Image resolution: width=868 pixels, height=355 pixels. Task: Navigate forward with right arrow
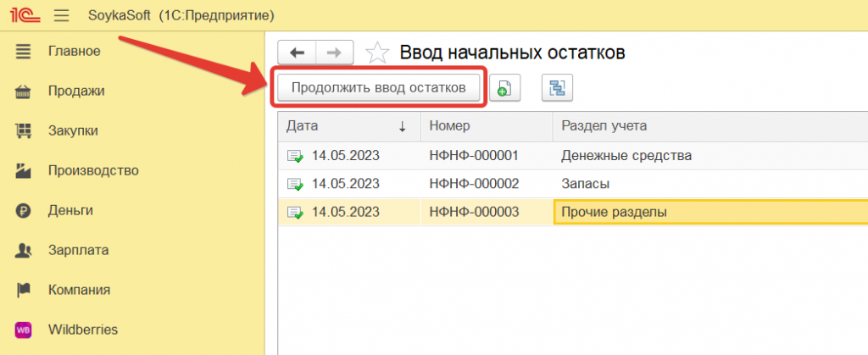pyautogui.click(x=334, y=53)
